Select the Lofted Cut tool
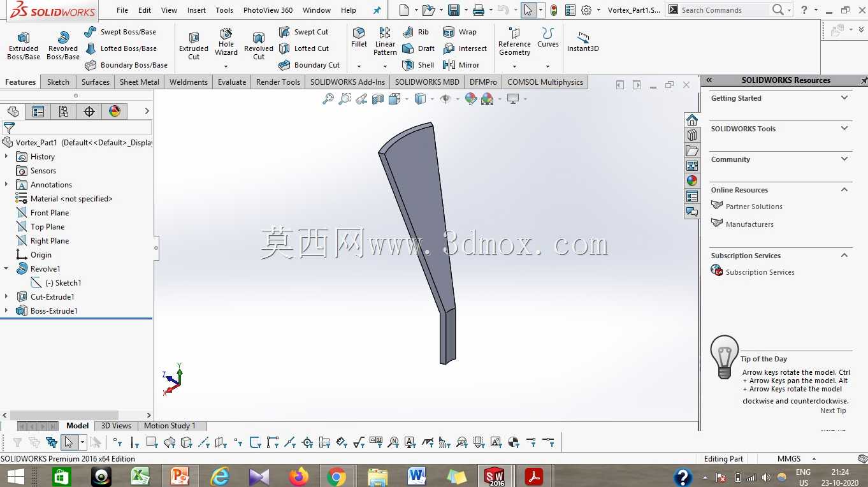This screenshot has height=487, width=868. tap(304, 48)
